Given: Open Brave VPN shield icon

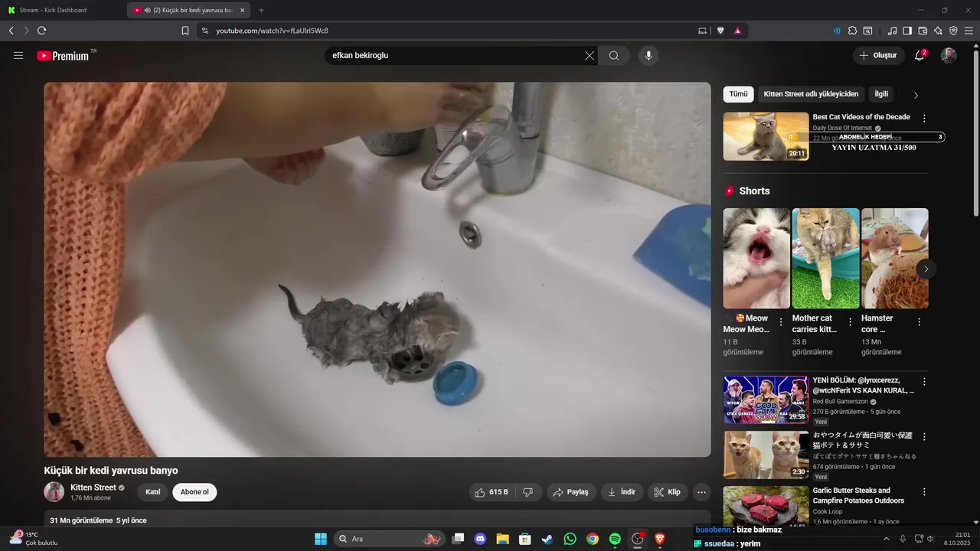Looking at the screenshot, I should point(953,31).
